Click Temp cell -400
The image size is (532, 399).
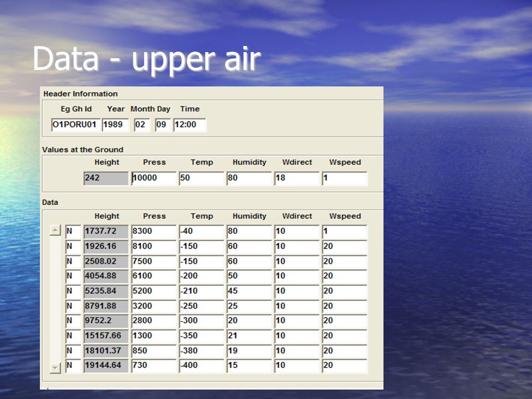click(x=202, y=366)
